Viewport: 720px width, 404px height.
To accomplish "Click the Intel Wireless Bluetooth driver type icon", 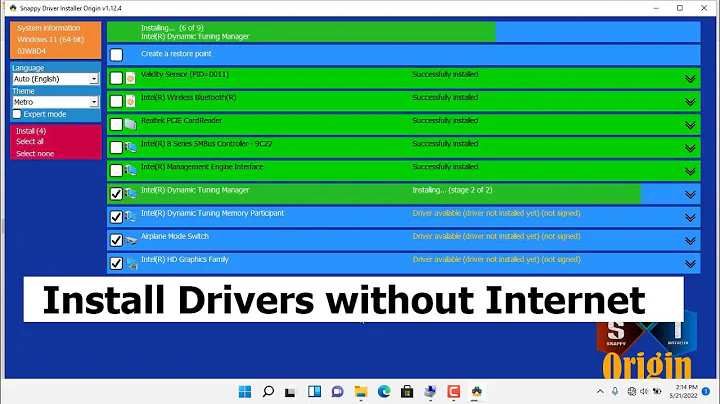I will click(x=130, y=101).
